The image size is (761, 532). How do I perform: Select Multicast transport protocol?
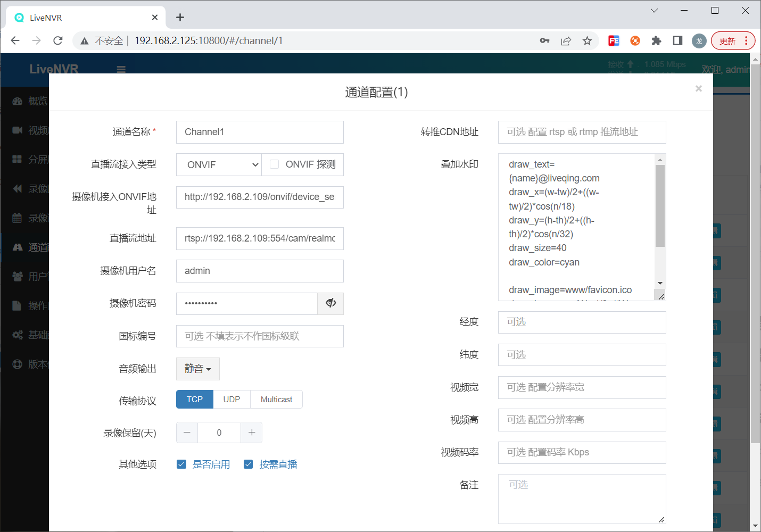coord(276,400)
